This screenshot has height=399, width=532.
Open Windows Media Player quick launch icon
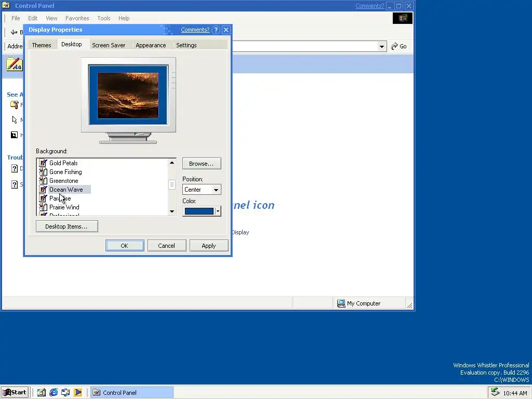coord(78,393)
